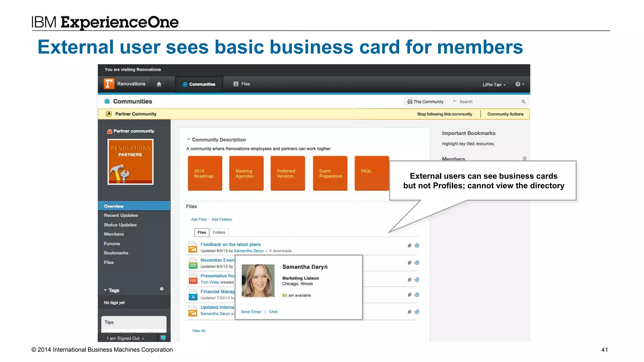Screen dimensions: 644x362
Task: Click the Renovations Partners community image
Action: coord(130,162)
